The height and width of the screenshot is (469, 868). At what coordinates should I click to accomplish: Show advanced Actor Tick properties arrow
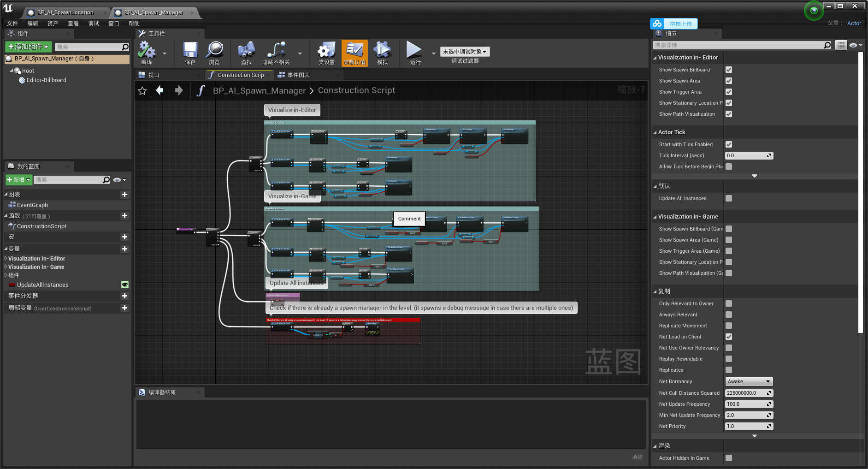[x=755, y=176]
